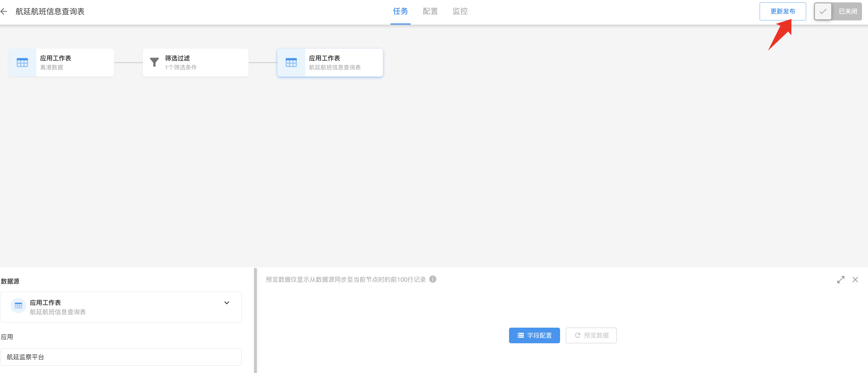This screenshot has width=868, height=373.
Task: Click the 航延航班信息查询表 page title
Action: (x=50, y=11)
